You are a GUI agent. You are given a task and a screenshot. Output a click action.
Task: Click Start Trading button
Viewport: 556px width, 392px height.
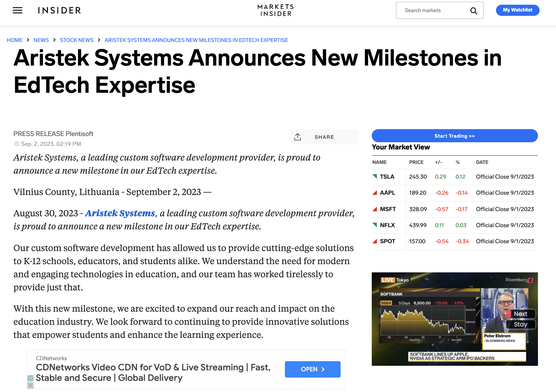pyautogui.click(x=455, y=136)
